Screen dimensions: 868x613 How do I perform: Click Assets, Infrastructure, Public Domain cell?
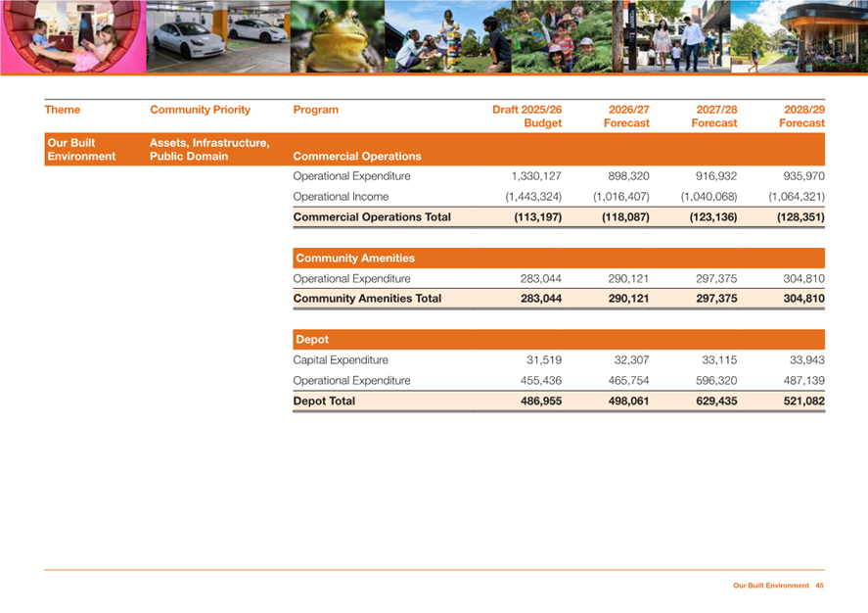209,150
